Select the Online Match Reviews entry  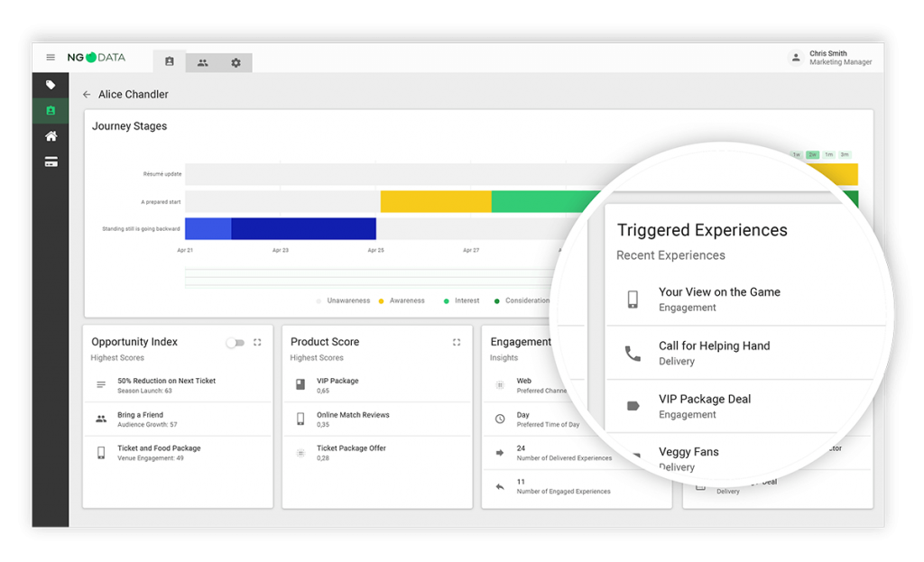(x=377, y=419)
